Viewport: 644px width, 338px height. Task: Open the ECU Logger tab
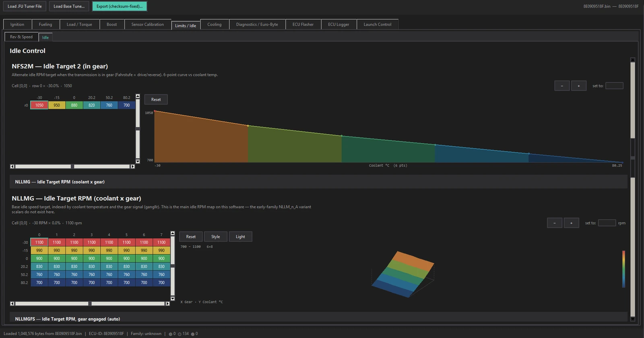click(x=339, y=25)
